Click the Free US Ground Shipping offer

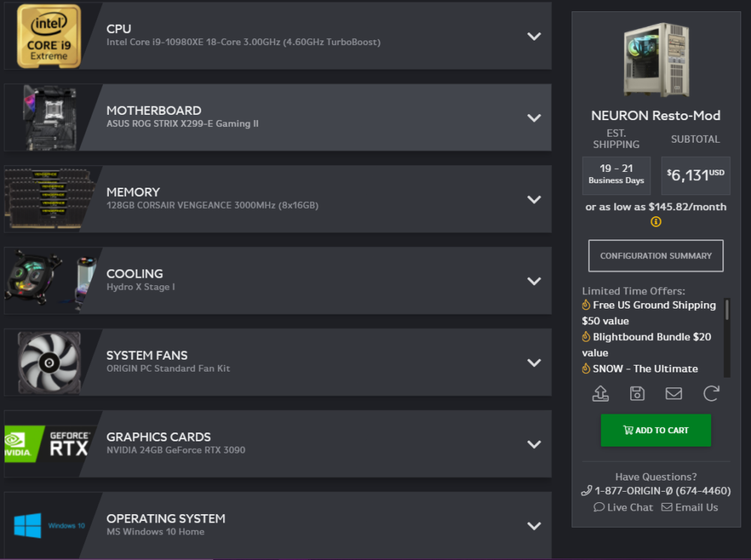[649, 313]
